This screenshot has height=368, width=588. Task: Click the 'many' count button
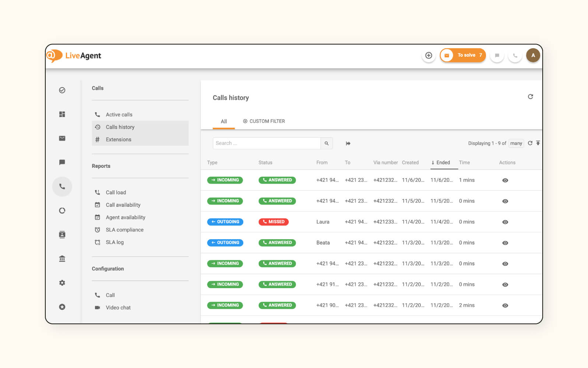[x=516, y=143]
